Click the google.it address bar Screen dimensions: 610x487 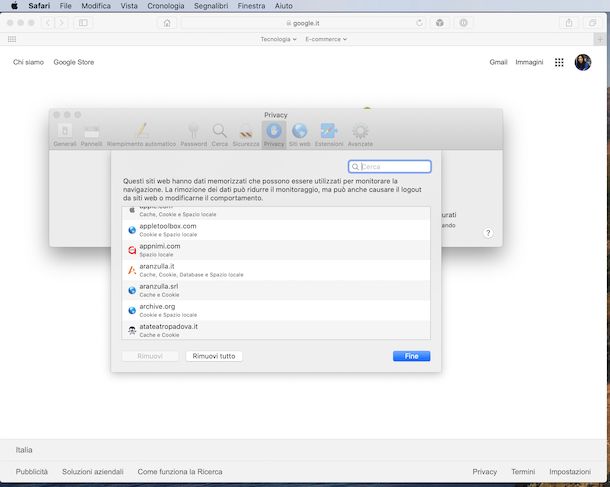click(x=303, y=23)
